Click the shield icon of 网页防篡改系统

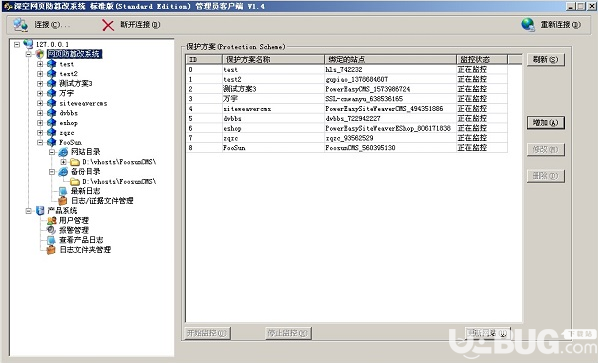pyautogui.click(x=40, y=54)
